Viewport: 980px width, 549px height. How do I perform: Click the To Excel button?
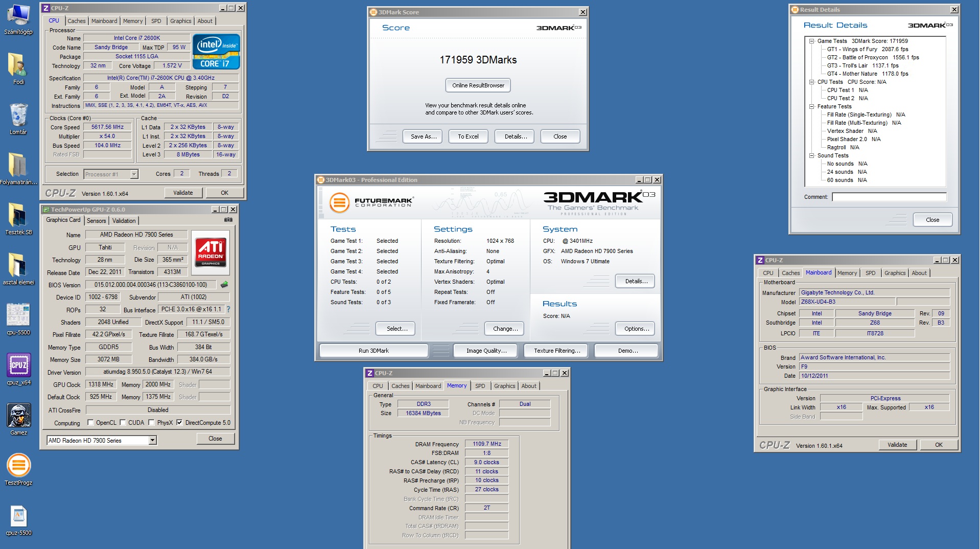click(x=469, y=136)
